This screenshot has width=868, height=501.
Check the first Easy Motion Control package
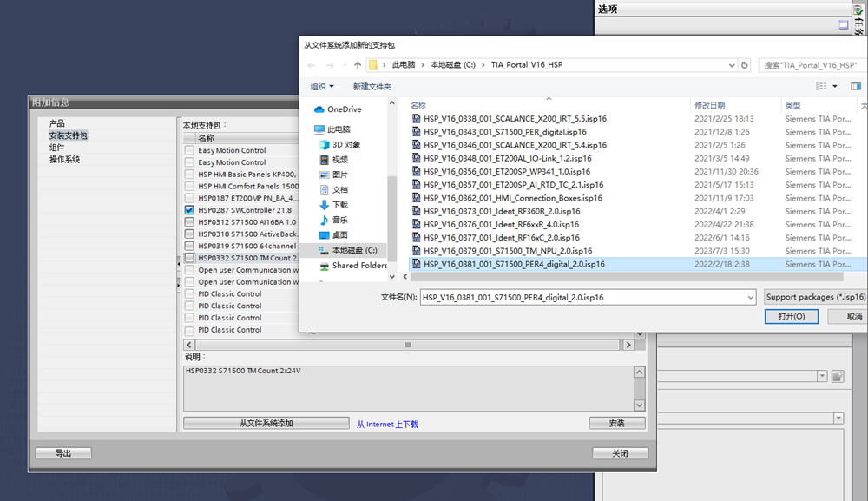click(189, 150)
